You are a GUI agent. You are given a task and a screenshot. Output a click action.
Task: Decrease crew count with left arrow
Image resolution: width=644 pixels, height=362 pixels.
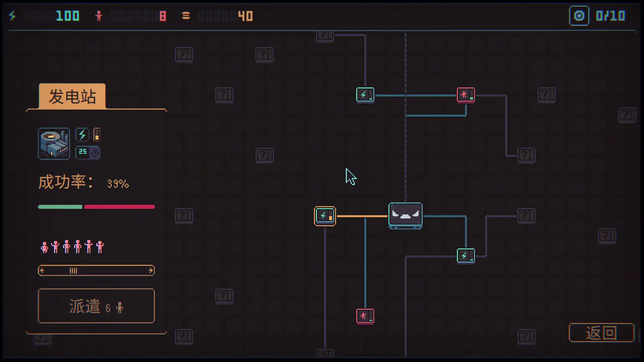tap(42, 270)
